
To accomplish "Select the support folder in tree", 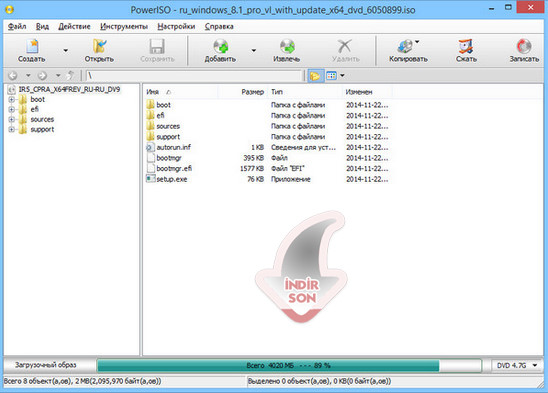I will [x=42, y=130].
